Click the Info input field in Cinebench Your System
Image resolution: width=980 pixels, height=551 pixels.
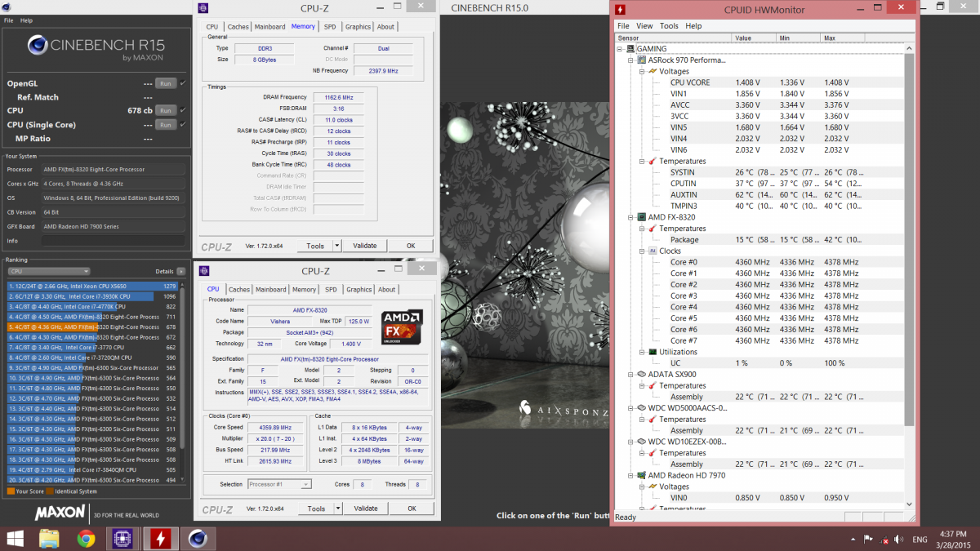click(x=113, y=241)
